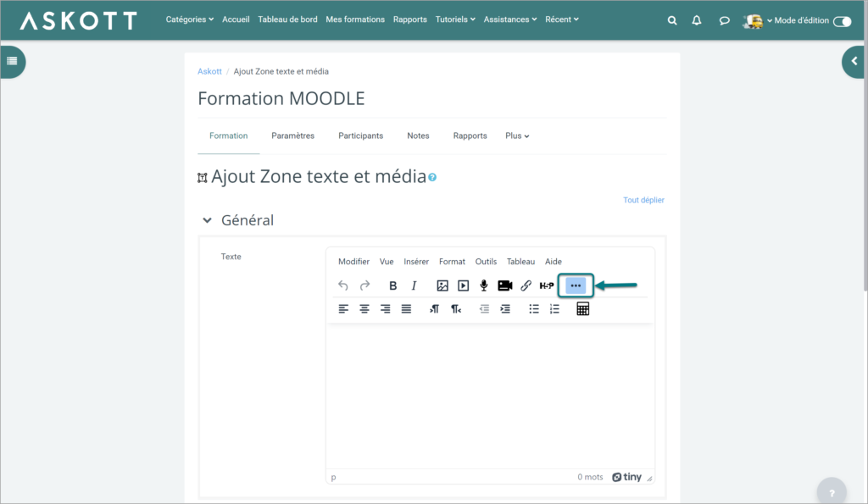The width and height of the screenshot is (868, 504).
Task: Click Tout déplier link
Action: coord(644,200)
